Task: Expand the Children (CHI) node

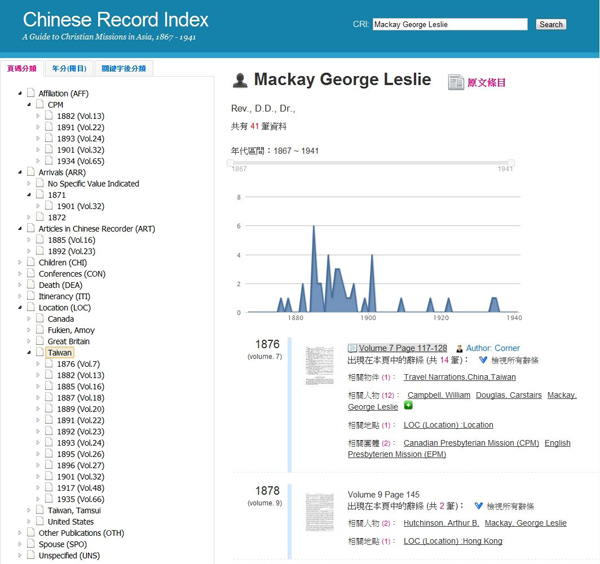Action: click(x=19, y=262)
